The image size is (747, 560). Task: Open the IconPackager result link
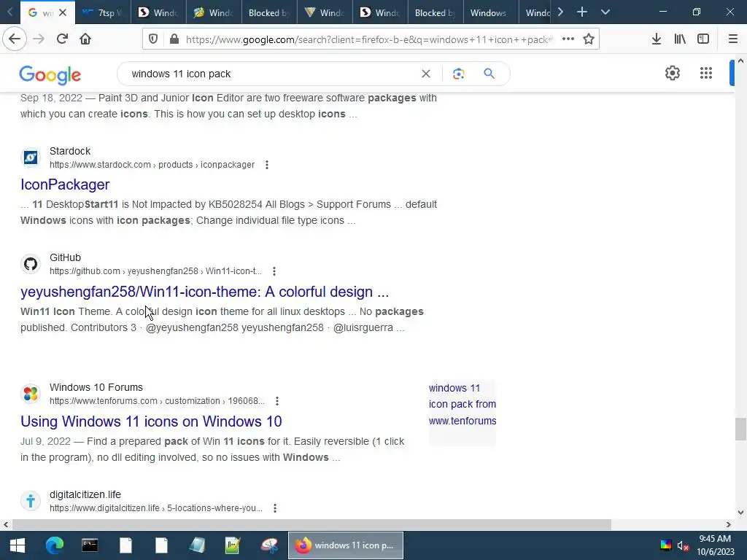pyautogui.click(x=65, y=184)
